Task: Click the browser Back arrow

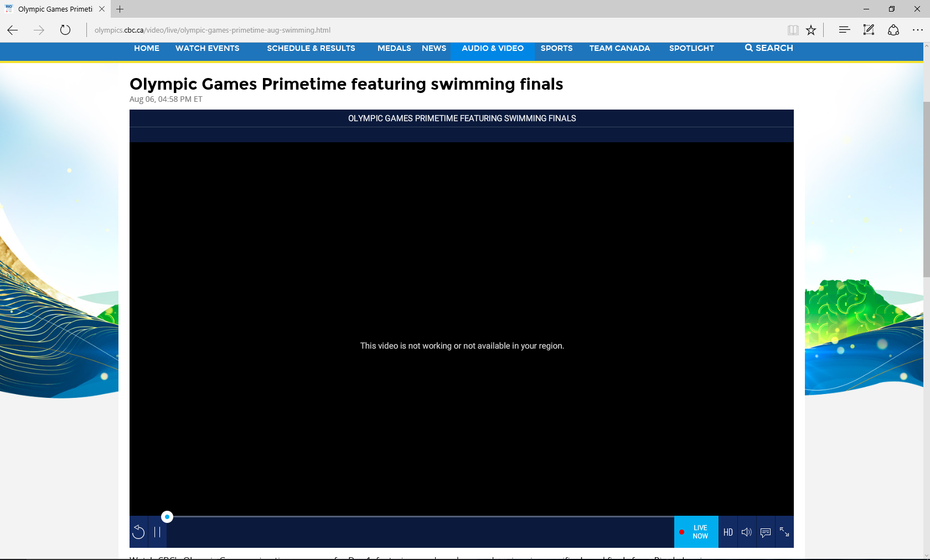Action: click(13, 30)
